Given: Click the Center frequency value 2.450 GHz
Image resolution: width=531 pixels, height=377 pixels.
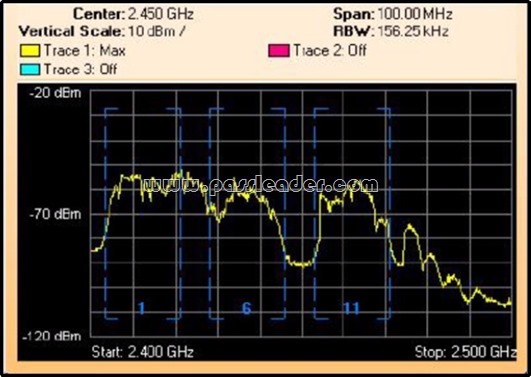Looking at the screenshot, I should (x=161, y=14).
